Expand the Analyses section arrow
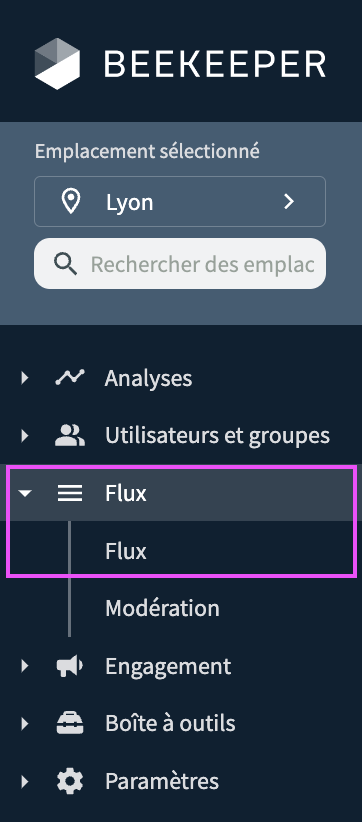 coord(24,377)
